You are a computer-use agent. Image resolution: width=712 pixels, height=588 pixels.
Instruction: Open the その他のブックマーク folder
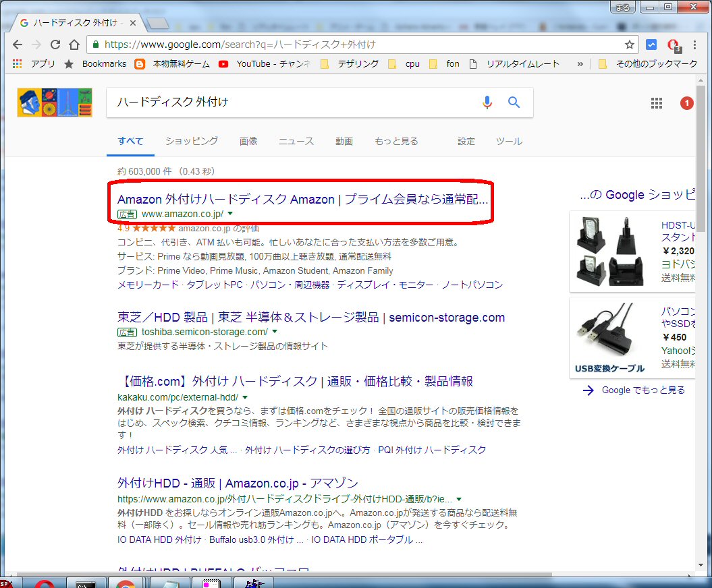point(648,64)
